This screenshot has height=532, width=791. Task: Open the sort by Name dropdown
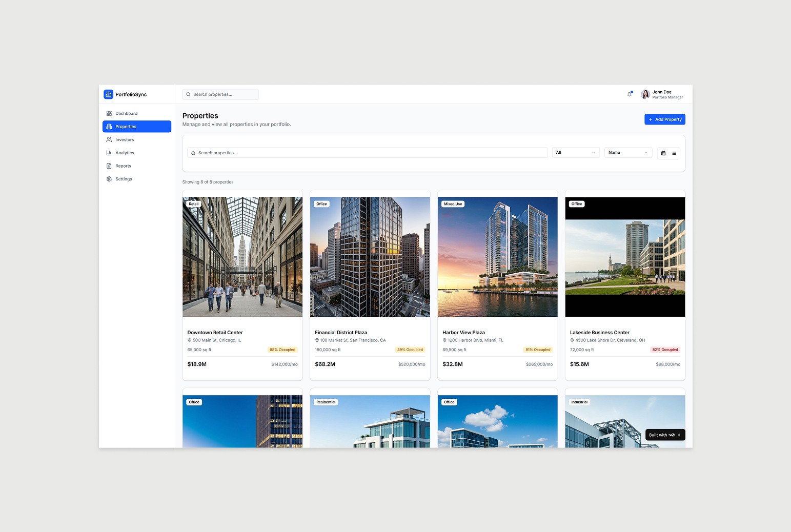(627, 152)
